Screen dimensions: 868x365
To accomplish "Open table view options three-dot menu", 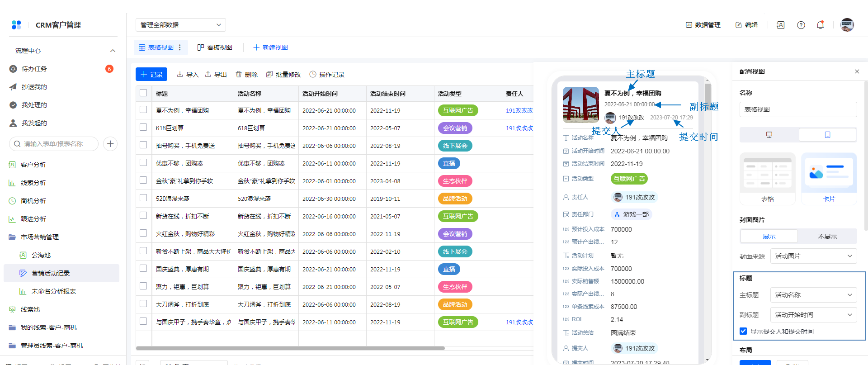I will click(x=180, y=47).
